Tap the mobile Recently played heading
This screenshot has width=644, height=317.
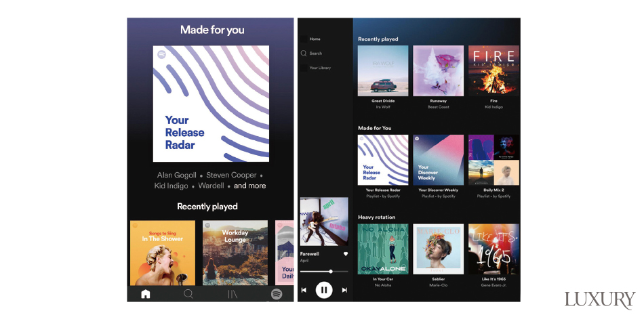[x=207, y=207]
